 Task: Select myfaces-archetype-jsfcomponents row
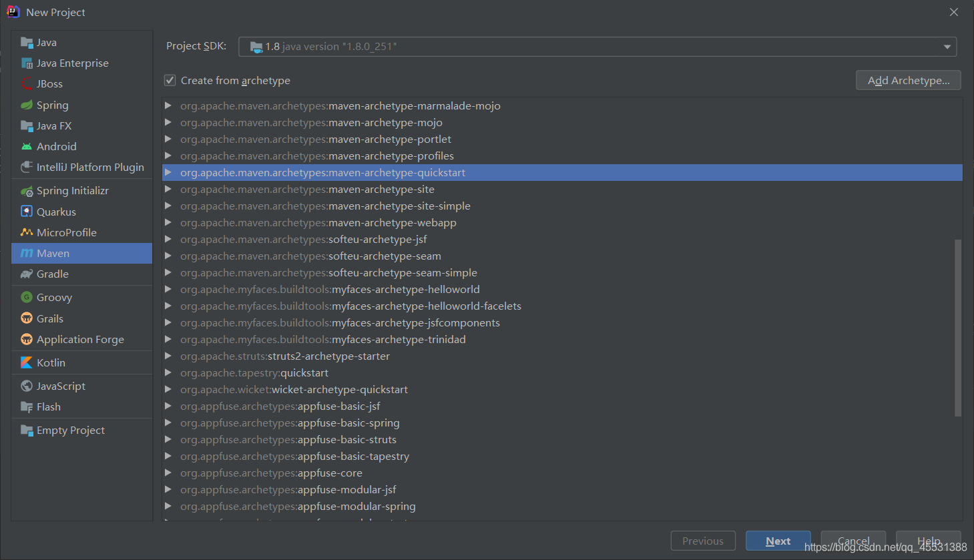click(562, 322)
